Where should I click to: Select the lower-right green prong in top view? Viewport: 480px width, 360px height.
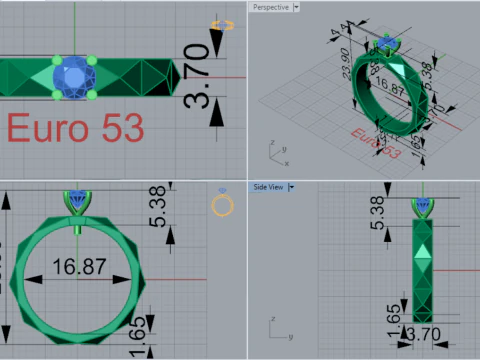pyautogui.click(x=92, y=95)
